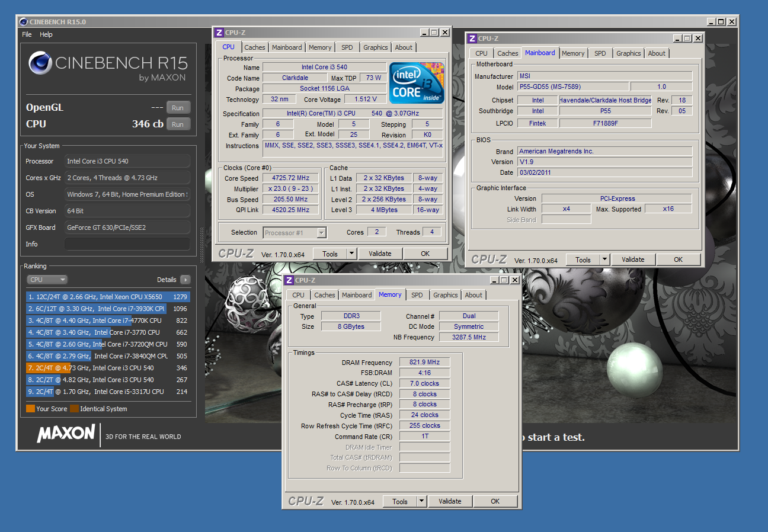The height and width of the screenshot is (532, 768).
Task: Switch to Caches tab in Memory CPU-Z window
Action: (325, 295)
